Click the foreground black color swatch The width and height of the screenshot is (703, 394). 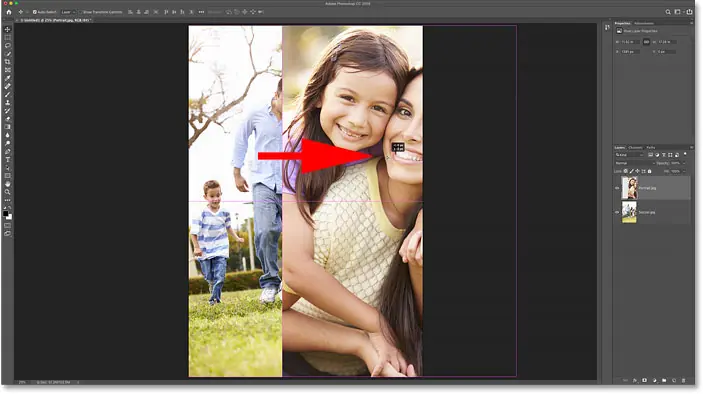6,214
